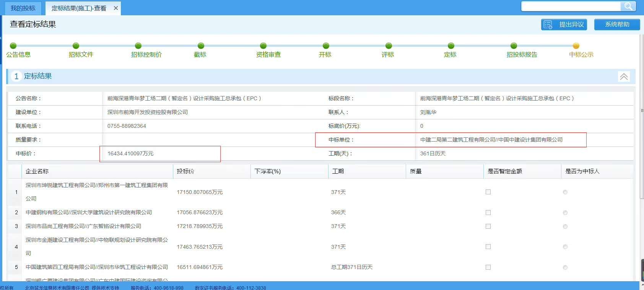Tick 是否暂定金额 checkbox for row 5
The width and height of the screenshot is (644, 290).
tap(488, 267)
